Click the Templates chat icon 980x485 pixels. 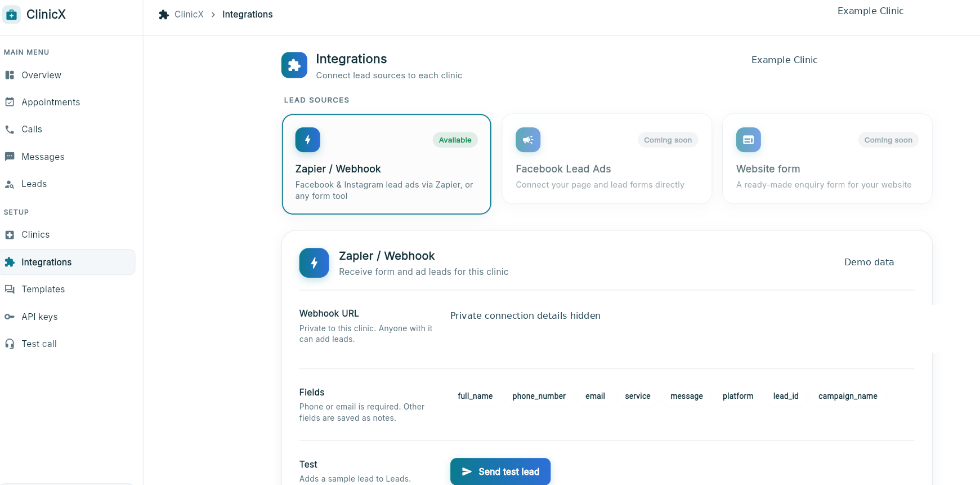pyautogui.click(x=10, y=289)
